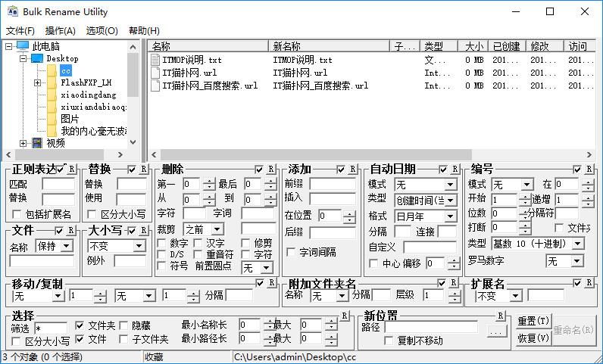Click the FlashFXP_LH folder icon

click(x=52, y=82)
